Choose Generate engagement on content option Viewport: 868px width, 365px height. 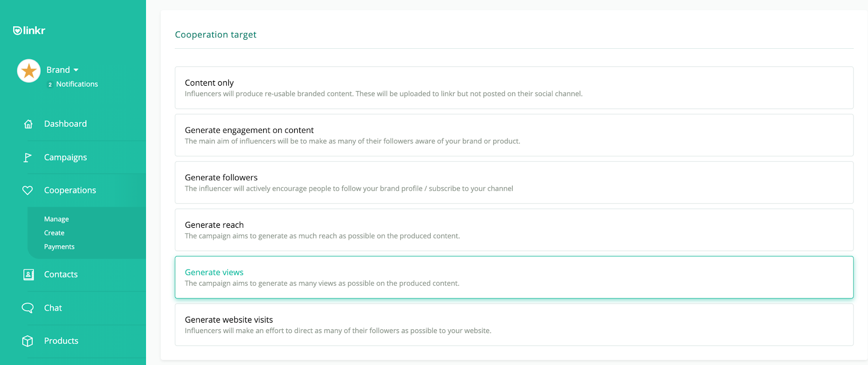click(514, 135)
